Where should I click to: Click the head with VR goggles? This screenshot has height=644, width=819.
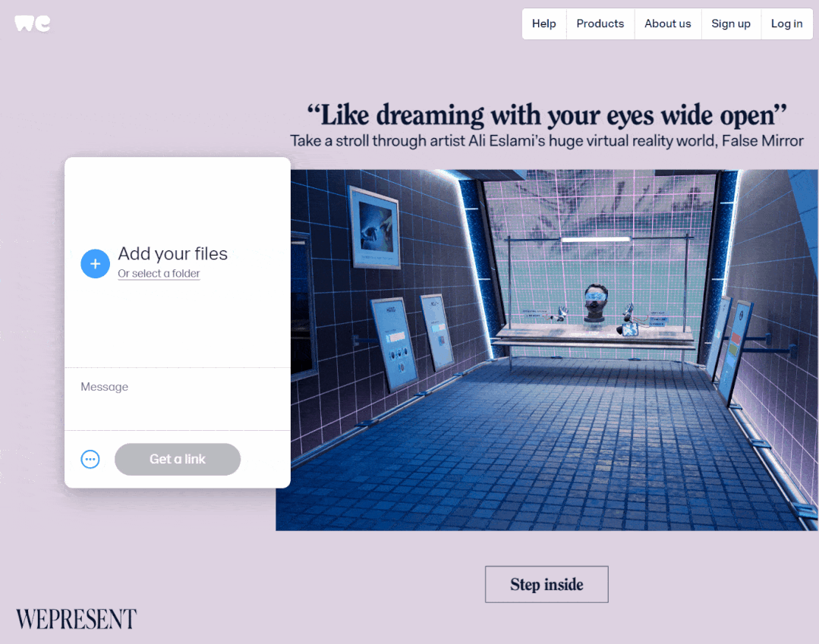[595, 303]
